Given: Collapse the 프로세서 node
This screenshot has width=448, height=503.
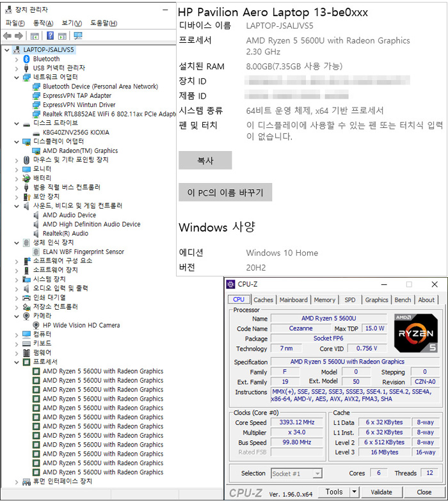Looking at the screenshot, I should 17,362.
